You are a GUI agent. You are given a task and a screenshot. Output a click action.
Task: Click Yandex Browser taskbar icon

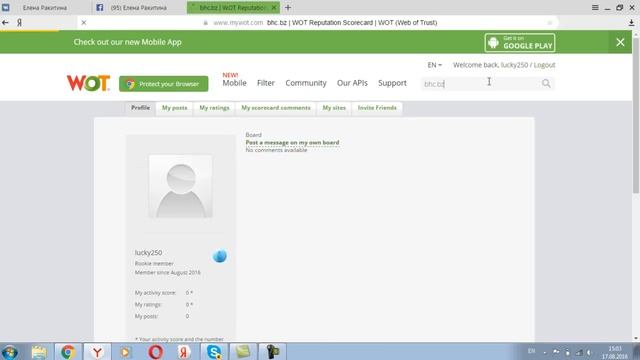97,352
